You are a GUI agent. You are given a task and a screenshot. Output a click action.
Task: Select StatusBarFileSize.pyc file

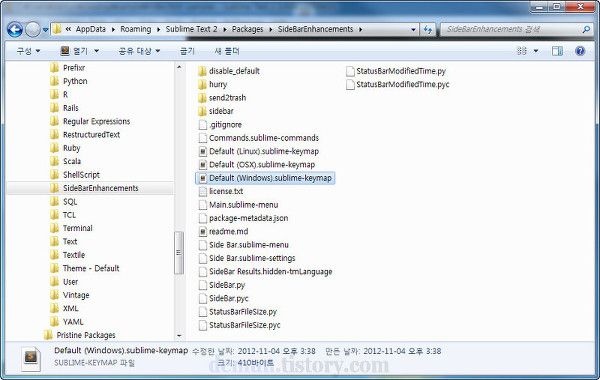point(245,325)
